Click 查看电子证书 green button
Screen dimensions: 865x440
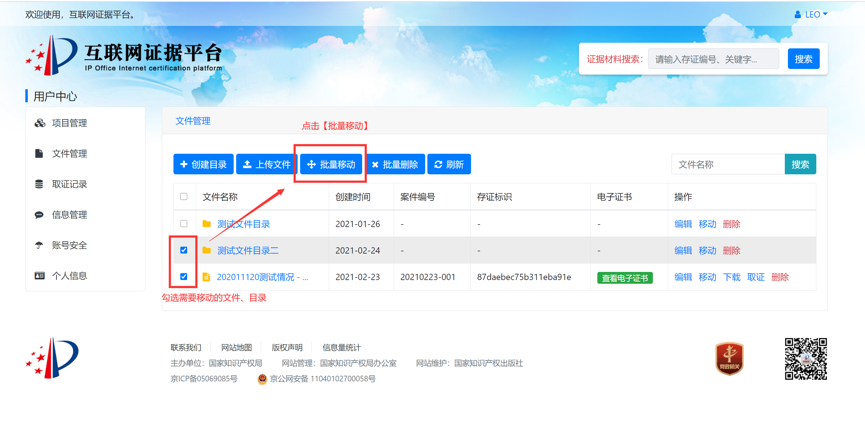[x=624, y=277]
